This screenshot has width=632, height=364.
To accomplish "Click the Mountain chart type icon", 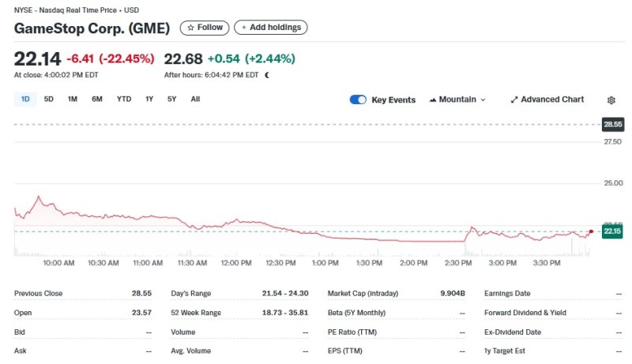I will tap(433, 99).
